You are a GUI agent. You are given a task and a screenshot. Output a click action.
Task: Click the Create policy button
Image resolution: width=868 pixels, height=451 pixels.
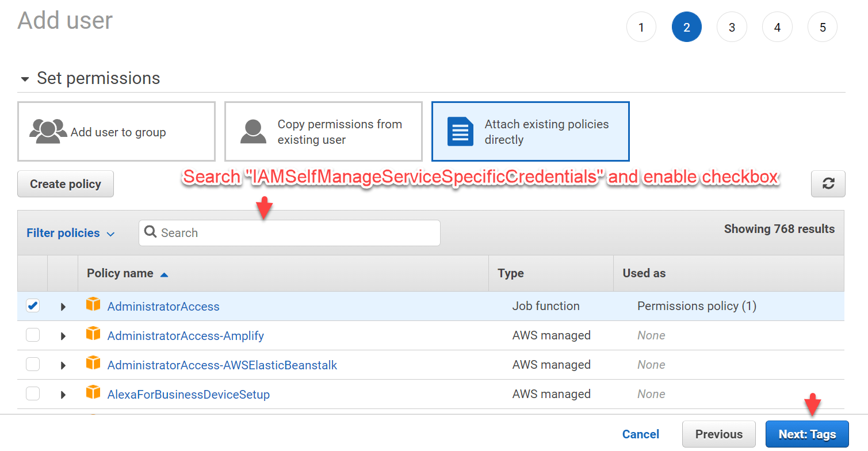point(65,184)
